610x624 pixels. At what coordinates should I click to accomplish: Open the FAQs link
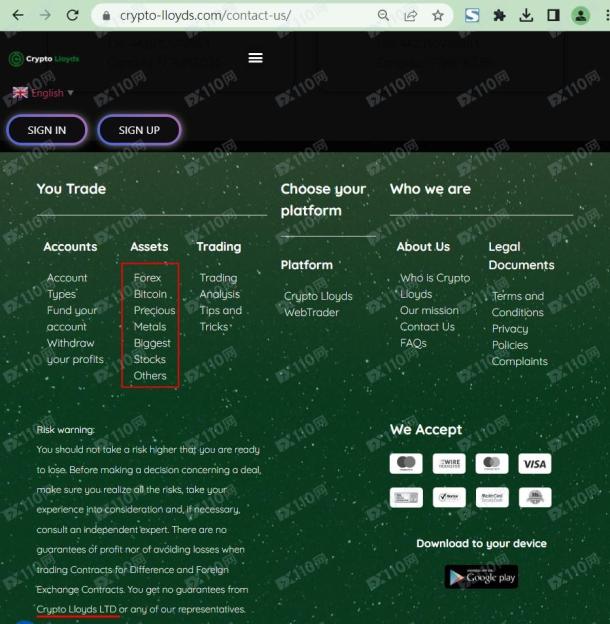click(413, 343)
